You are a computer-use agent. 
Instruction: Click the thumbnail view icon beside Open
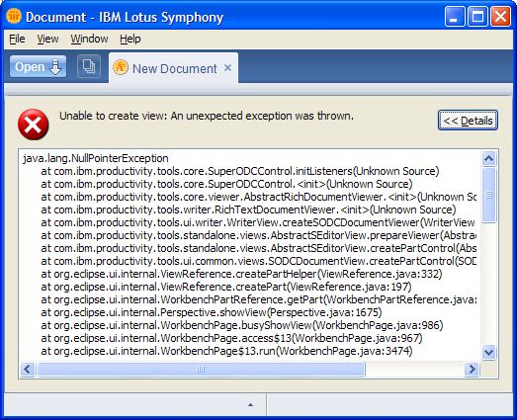[89, 66]
